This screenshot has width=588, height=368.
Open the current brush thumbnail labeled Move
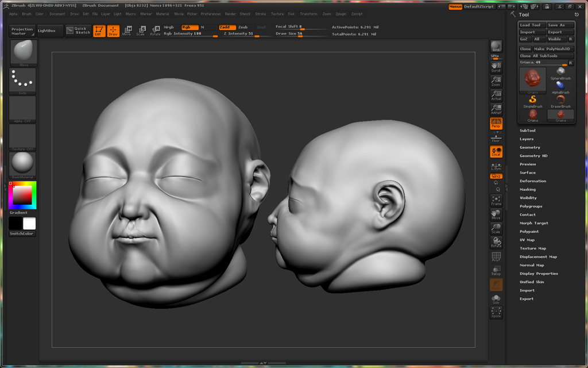tap(23, 52)
